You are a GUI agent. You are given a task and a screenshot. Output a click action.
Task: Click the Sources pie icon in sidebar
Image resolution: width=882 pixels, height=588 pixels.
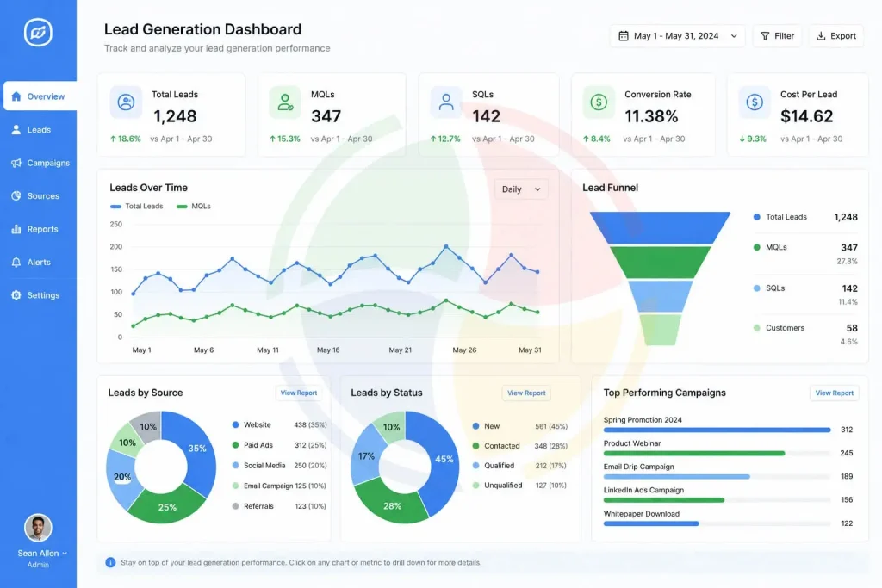[16, 195]
